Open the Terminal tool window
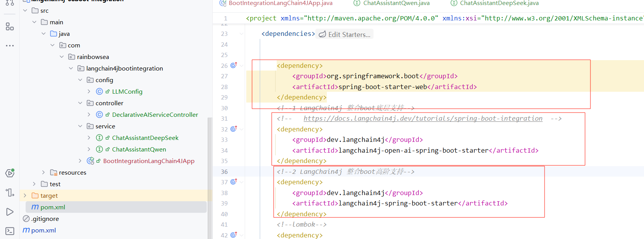The width and height of the screenshot is (644, 239). (x=10, y=231)
